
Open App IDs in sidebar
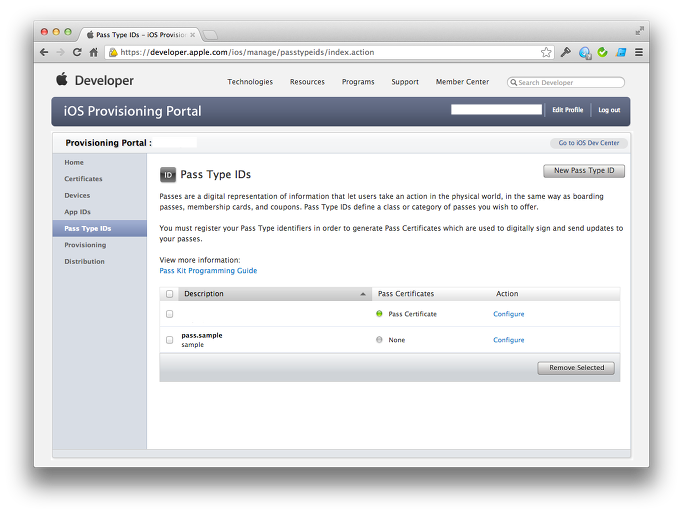pyautogui.click(x=78, y=212)
